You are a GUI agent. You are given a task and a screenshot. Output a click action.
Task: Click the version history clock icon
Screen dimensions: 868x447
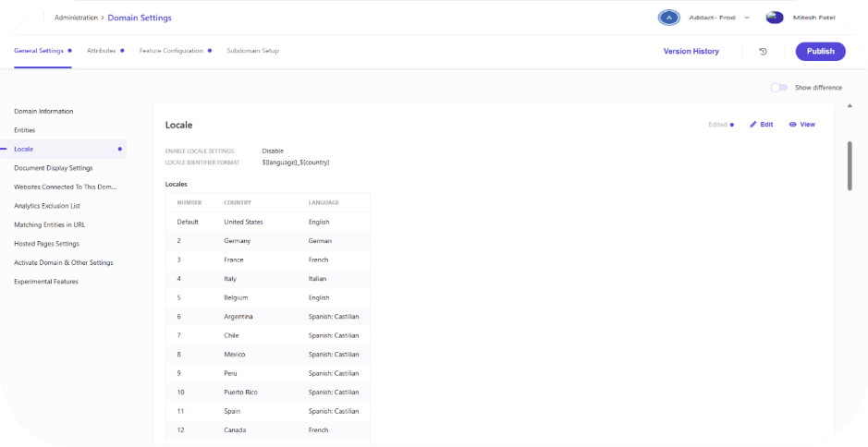pyautogui.click(x=763, y=52)
